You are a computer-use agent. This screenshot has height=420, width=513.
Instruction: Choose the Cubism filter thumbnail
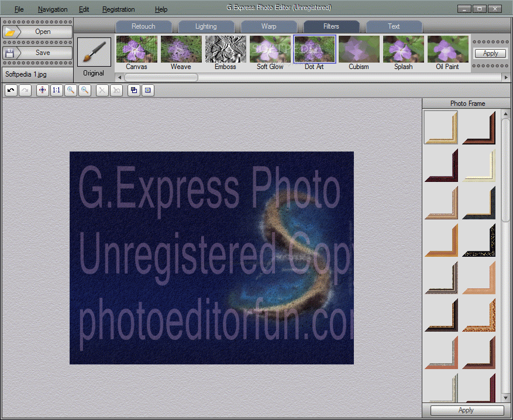coord(359,49)
